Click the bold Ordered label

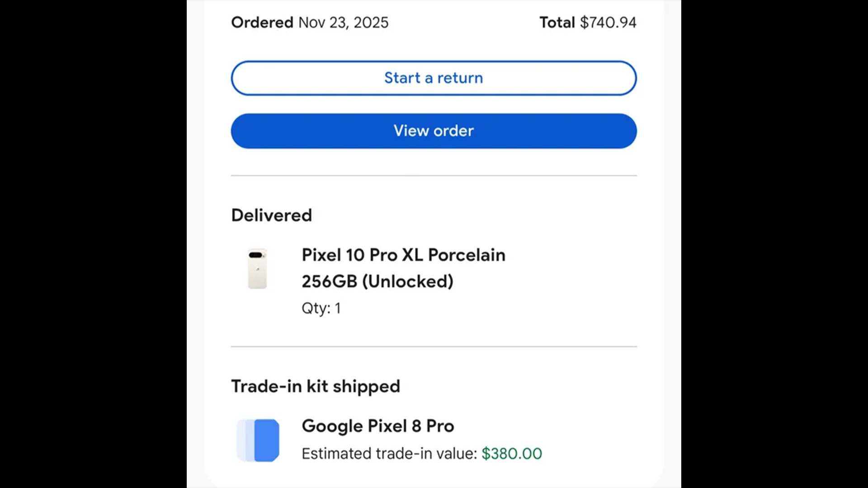(262, 23)
